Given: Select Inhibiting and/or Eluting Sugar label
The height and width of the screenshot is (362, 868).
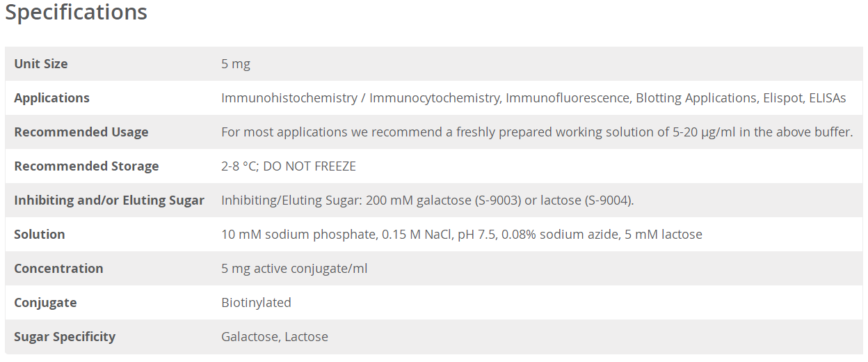Looking at the screenshot, I should pyautogui.click(x=109, y=200).
